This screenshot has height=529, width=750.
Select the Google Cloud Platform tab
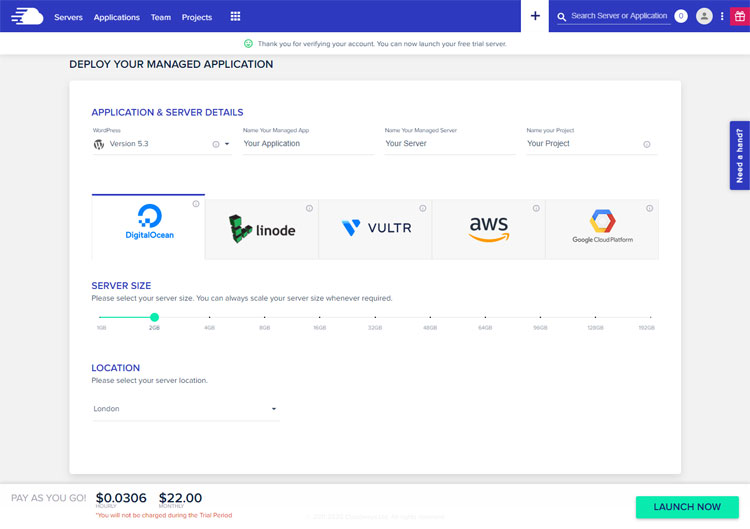(602, 229)
